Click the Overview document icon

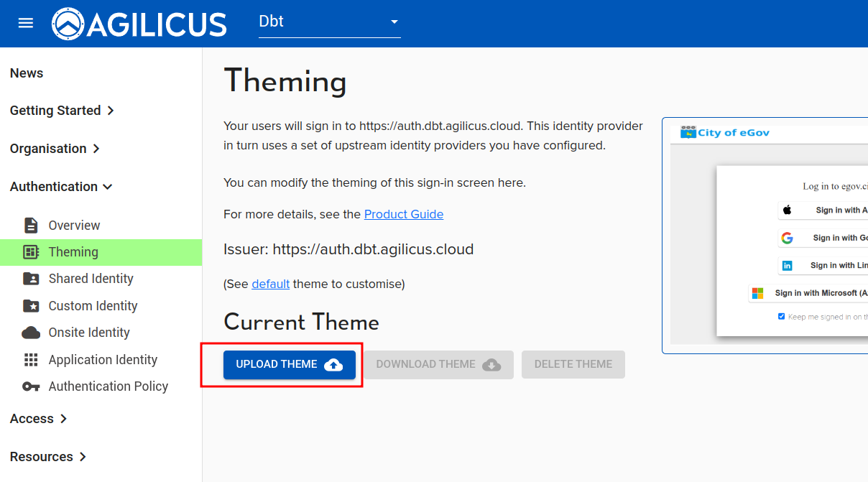[x=31, y=226]
